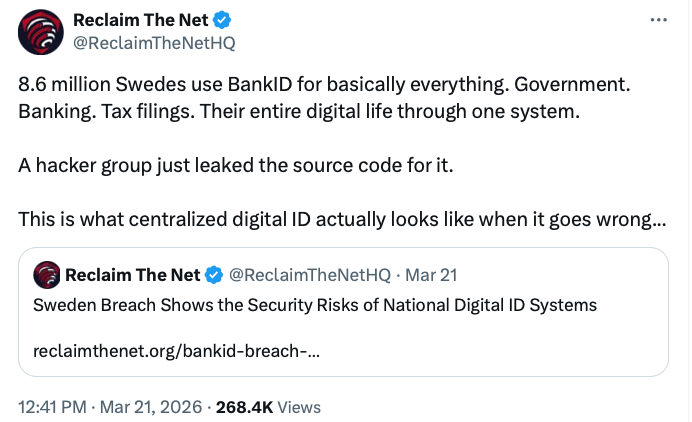Select the quoted tweet's Reclaim The Net name
Image resolution: width=692 pixels, height=422 pixels.
(x=132, y=275)
